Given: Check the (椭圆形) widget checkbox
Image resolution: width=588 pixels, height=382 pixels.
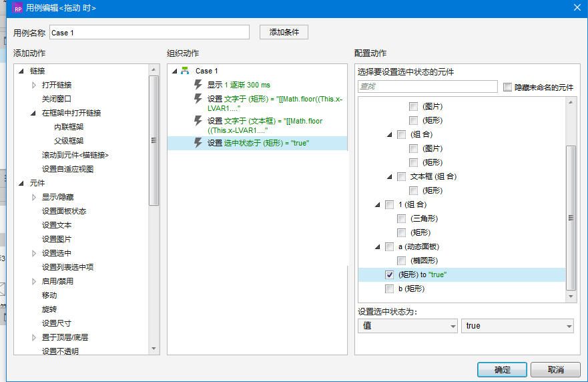Looking at the screenshot, I should coord(401,260).
